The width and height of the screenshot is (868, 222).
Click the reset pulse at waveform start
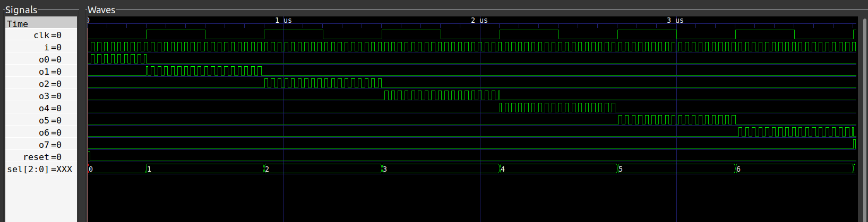tap(89, 156)
